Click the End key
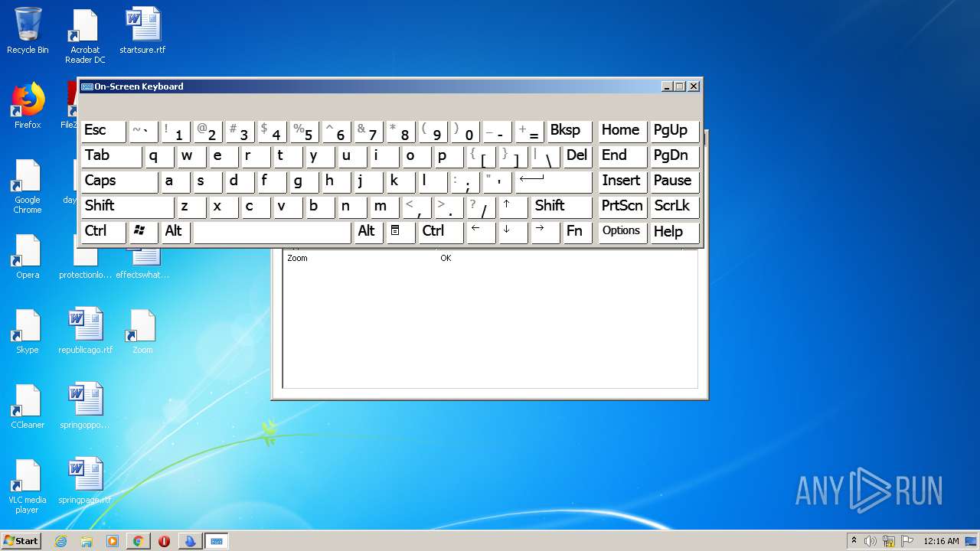This screenshot has width=980, height=551. pyautogui.click(x=623, y=156)
